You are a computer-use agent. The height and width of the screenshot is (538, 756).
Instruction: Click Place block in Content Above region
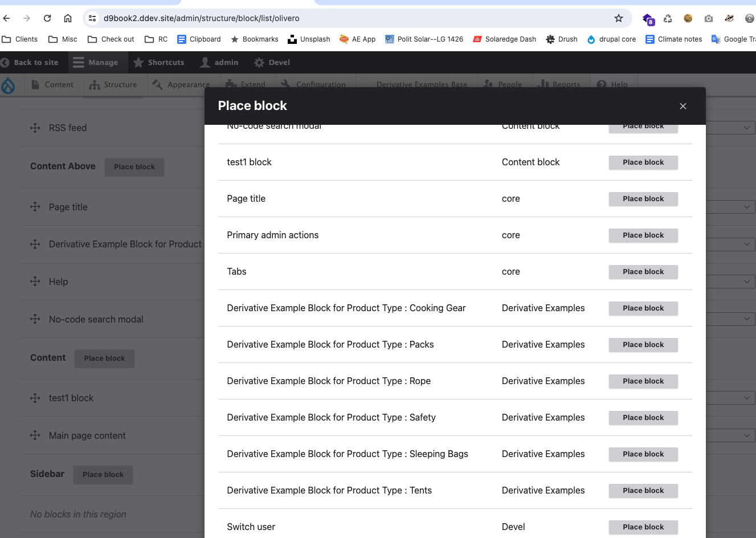click(134, 167)
